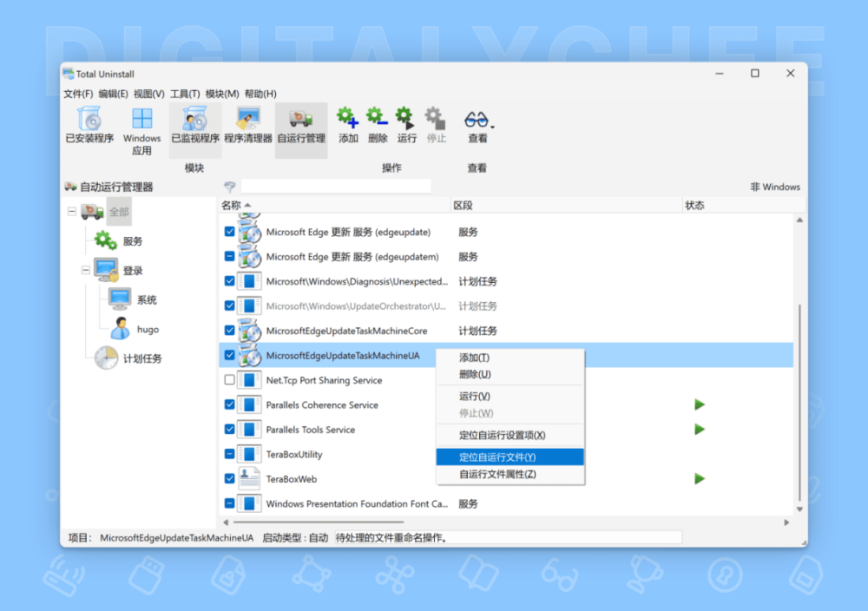Click running arrow for Parallels Tools Service
Viewport: 868px width, 611px height.
tap(700, 429)
